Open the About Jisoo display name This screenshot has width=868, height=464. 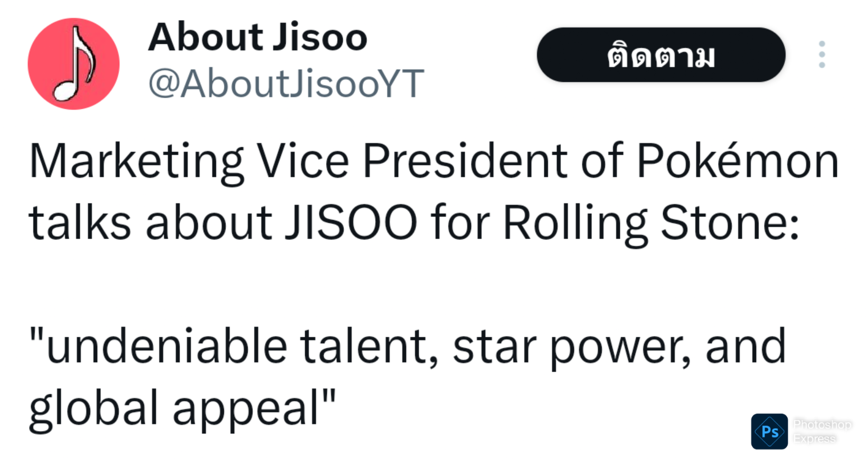click(258, 37)
